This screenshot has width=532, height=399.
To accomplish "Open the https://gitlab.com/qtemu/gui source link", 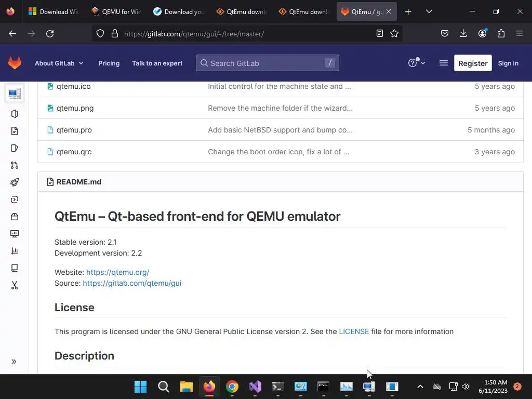I will tap(132, 283).
